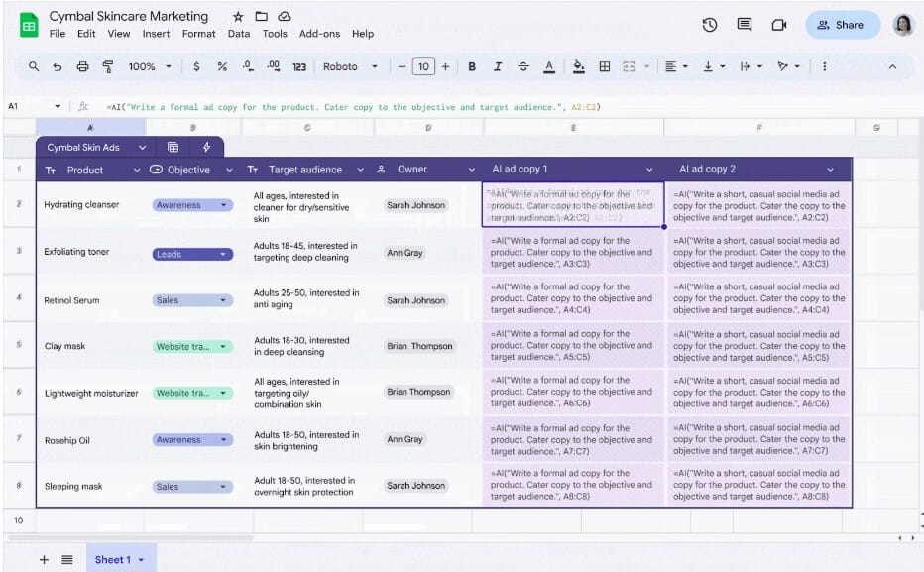Expand the AI ad copy 1 column menu
The width and height of the screenshot is (924, 572).
tap(650, 170)
